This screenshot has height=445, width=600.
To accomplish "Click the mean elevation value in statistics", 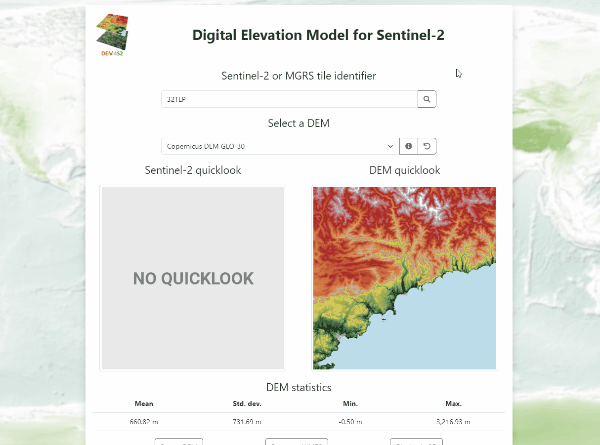I will tap(144, 422).
